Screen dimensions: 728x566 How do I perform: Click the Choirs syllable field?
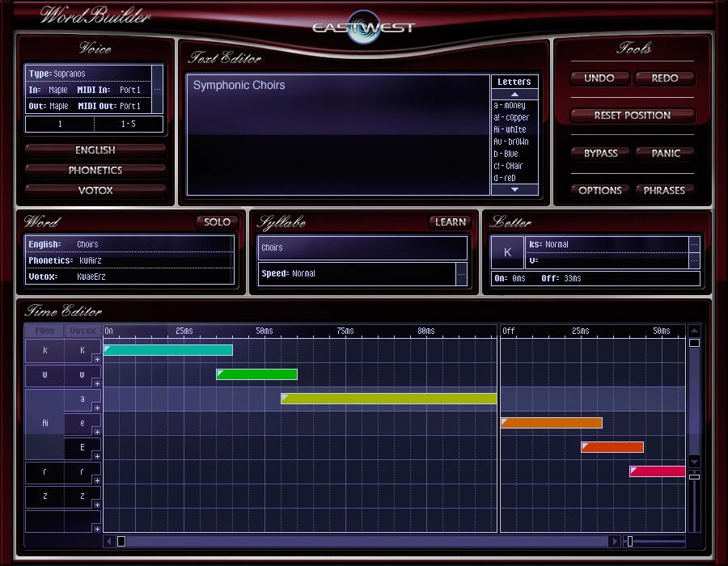click(362, 247)
